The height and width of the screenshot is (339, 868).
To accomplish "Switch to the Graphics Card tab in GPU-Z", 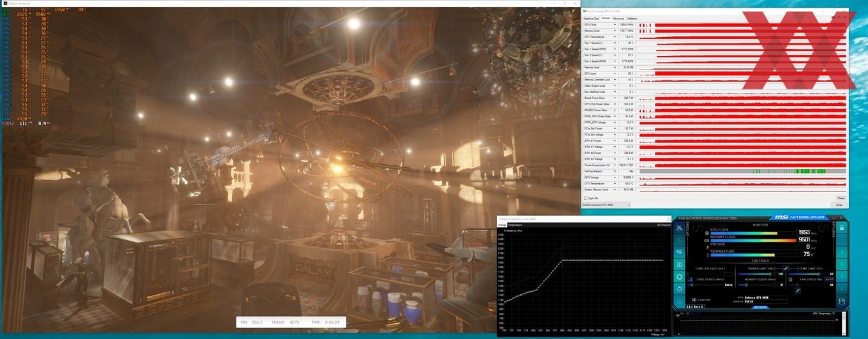I will 591,19.
